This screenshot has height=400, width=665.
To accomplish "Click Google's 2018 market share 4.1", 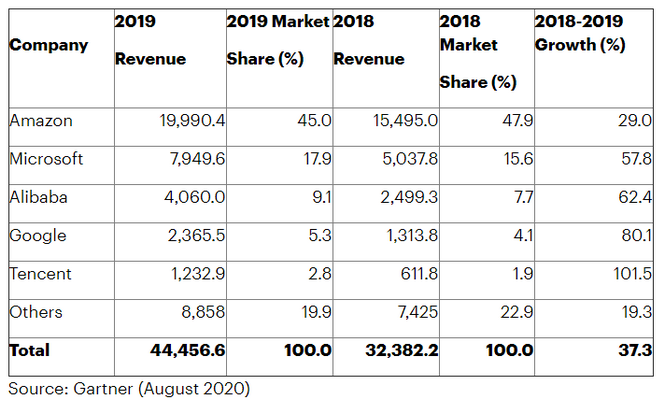I will 523,235.
